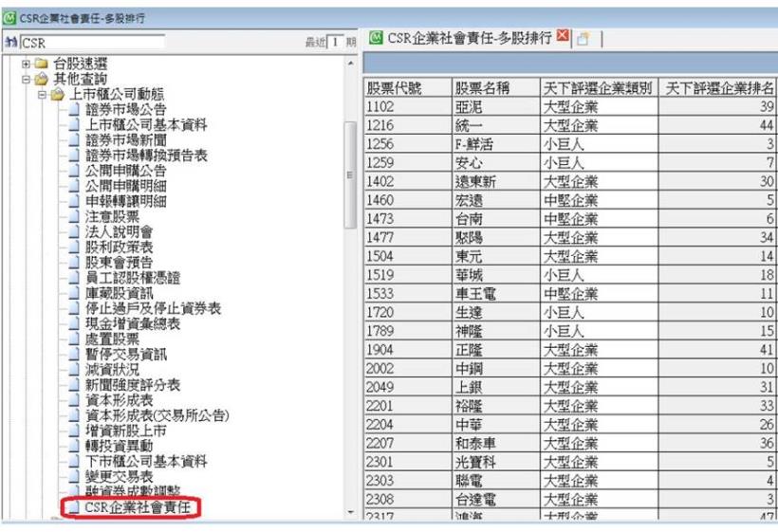Open 減資狀況 item
This screenshot has width=778, height=532.
pos(112,370)
